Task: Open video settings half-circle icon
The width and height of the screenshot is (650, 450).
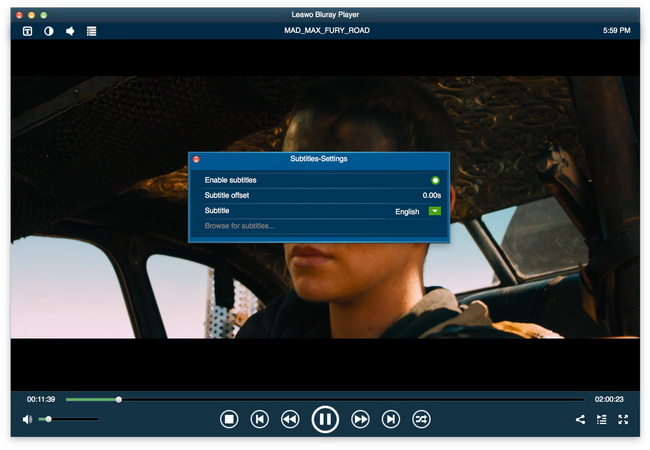Action: (x=49, y=31)
